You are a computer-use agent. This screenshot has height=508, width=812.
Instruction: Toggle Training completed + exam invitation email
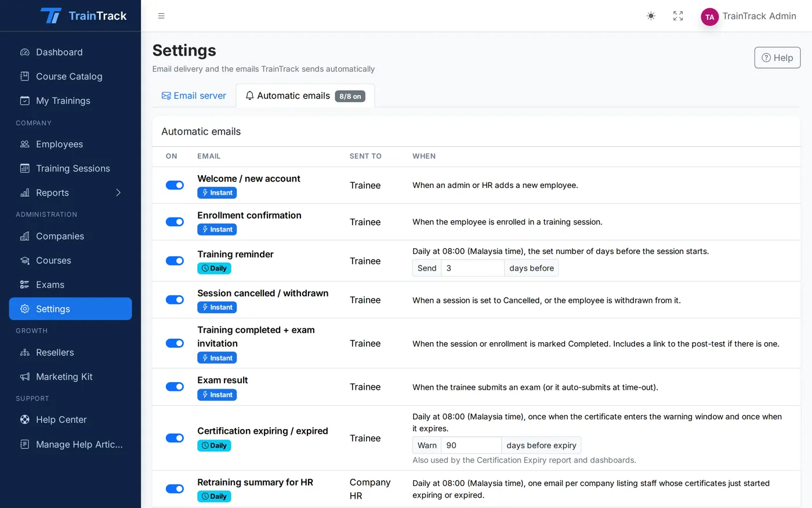(x=175, y=343)
